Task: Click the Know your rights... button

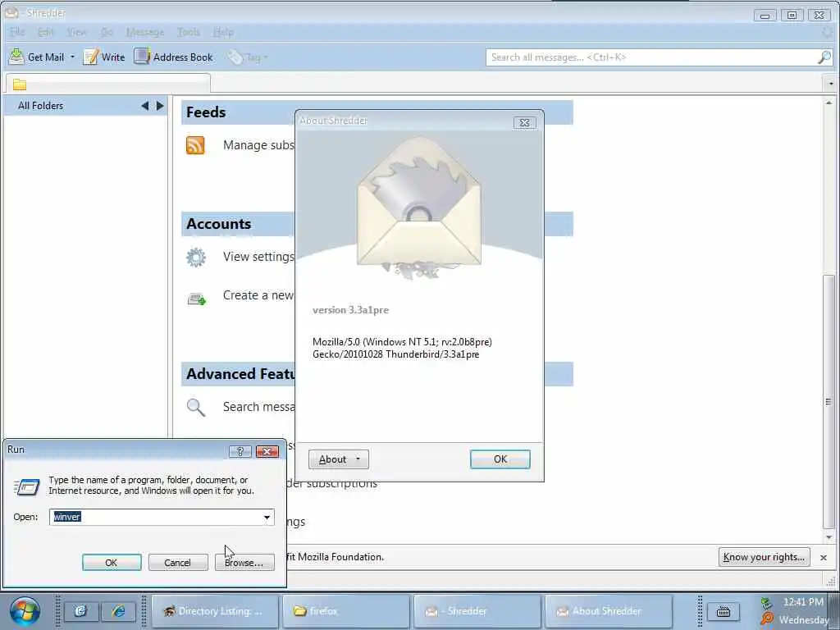Action: click(x=764, y=557)
